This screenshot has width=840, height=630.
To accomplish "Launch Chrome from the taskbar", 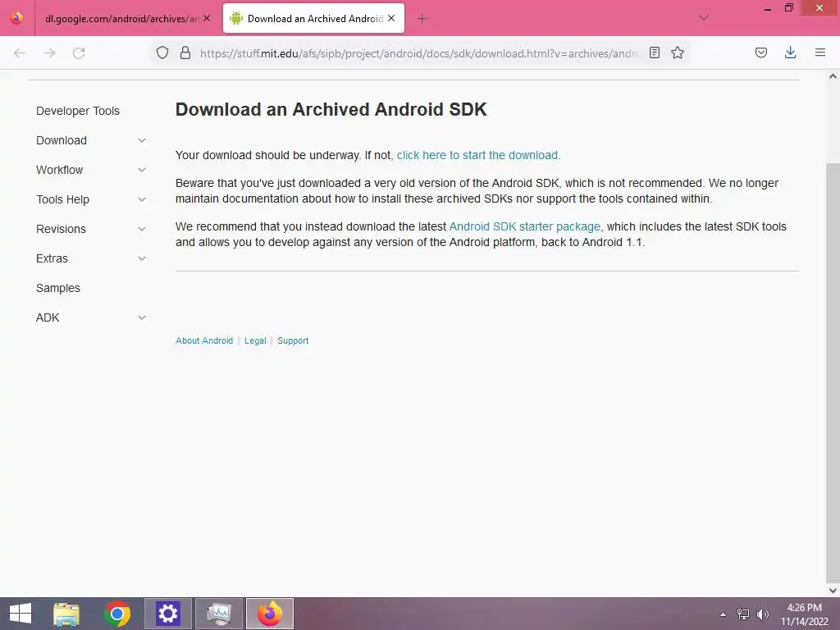I will pos(117,614).
